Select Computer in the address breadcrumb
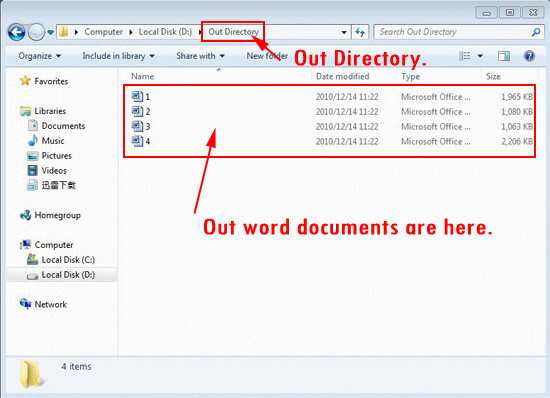The image size is (550, 398). [103, 32]
